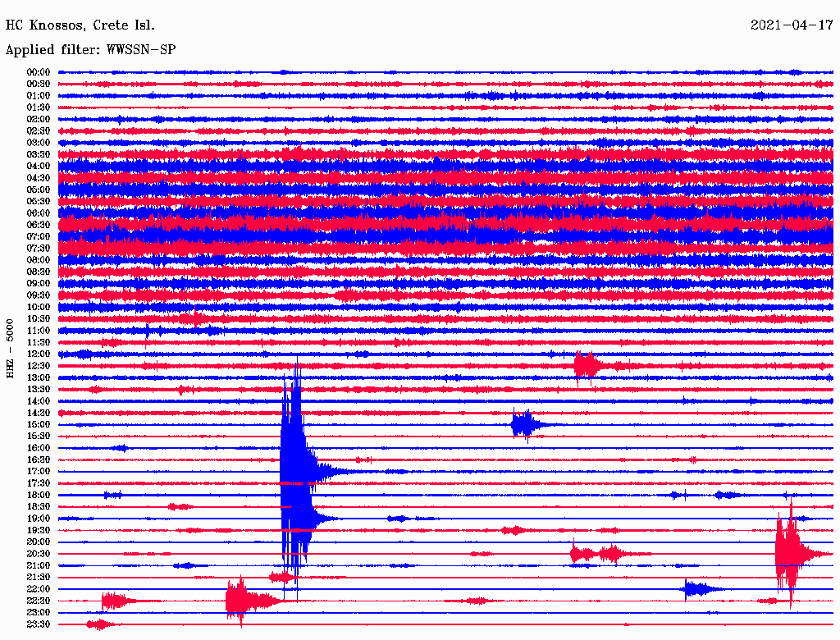Click the small red event on 23:30 trace
This screenshot has width=840, height=640.
click(x=101, y=624)
